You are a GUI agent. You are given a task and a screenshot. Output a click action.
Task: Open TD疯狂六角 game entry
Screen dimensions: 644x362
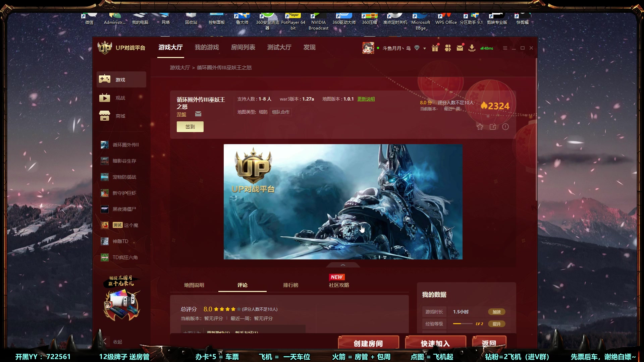[x=121, y=257]
